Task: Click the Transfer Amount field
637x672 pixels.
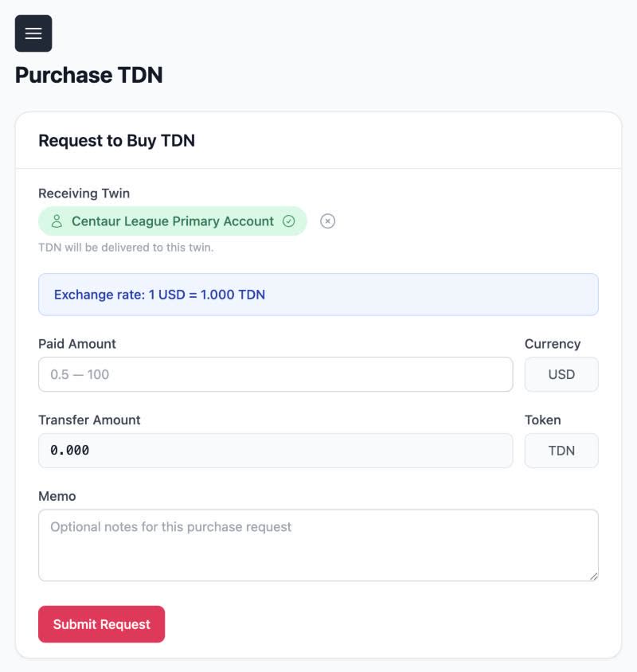Action: [276, 451]
